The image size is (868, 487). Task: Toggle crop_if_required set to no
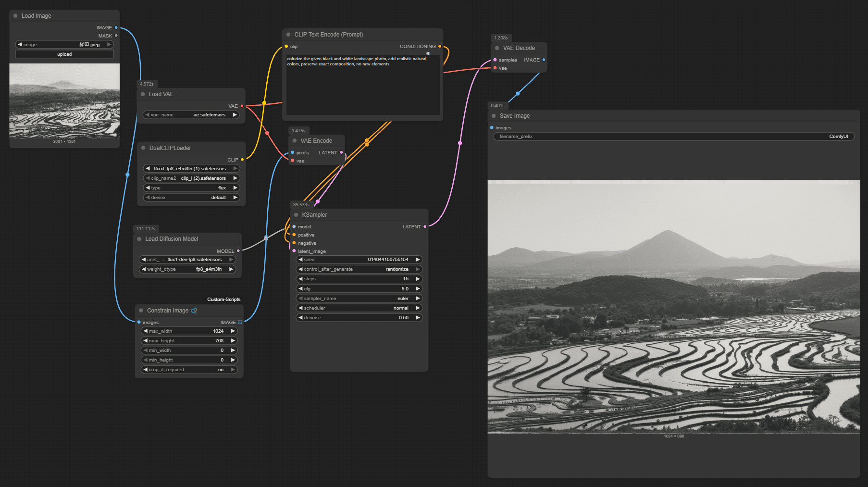click(189, 370)
